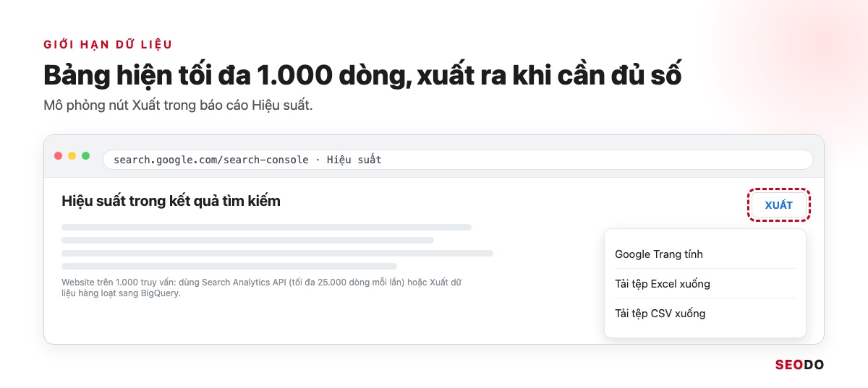Click subtitle Mô phỏng nút Xuất
Image resolution: width=868 pixels, height=388 pixels.
(178, 105)
